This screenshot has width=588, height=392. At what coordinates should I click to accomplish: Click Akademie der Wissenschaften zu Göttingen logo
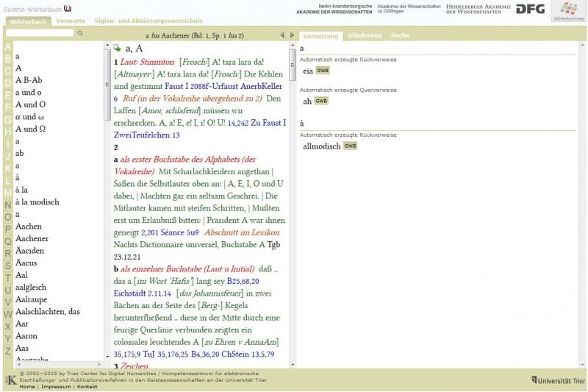click(x=409, y=9)
